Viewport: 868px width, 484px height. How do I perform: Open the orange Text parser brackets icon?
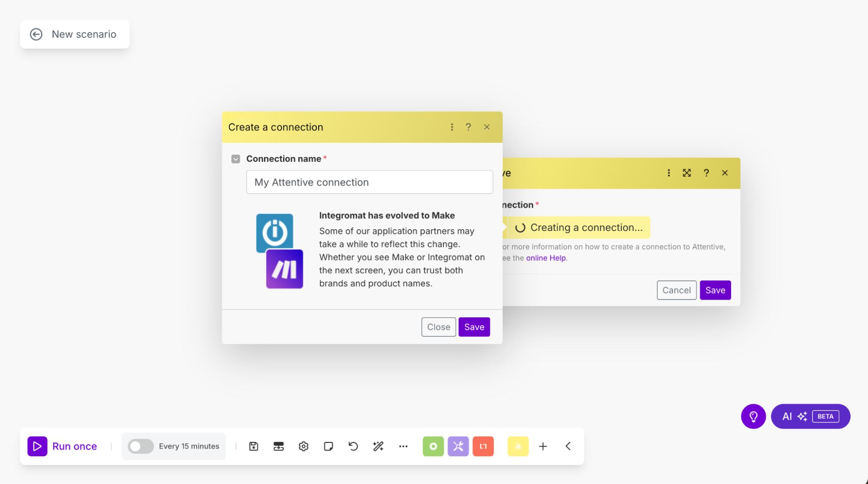[x=483, y=446]
